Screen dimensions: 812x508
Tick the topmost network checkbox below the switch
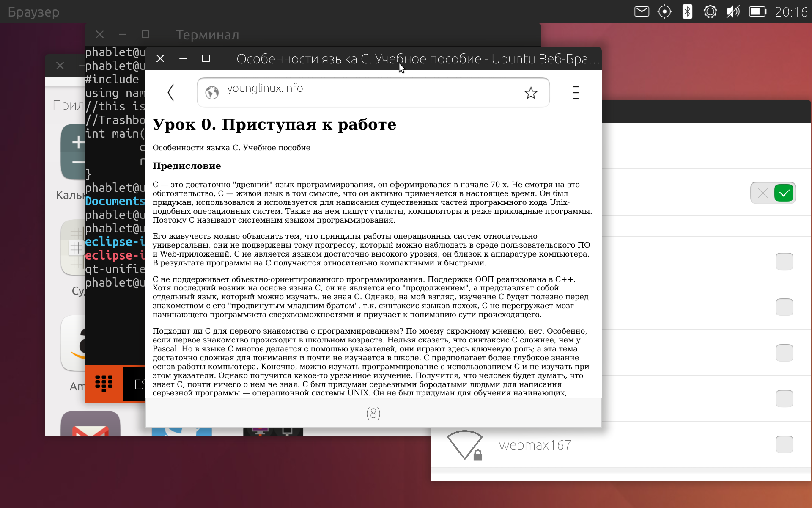tap(784, 262)
